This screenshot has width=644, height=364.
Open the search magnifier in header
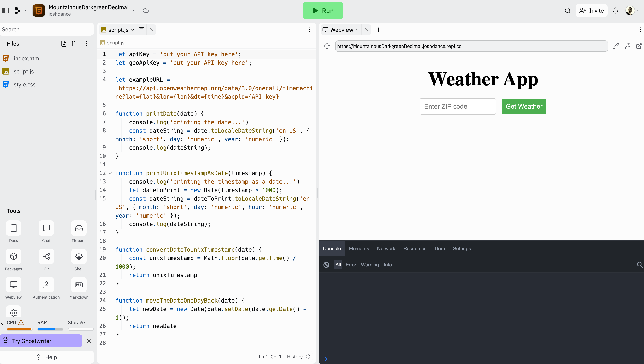(568, 11)
